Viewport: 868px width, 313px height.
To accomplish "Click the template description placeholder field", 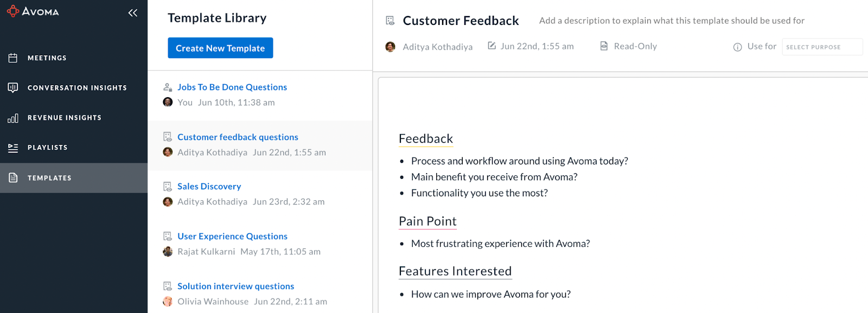I will pyautogui.click(x=672, y=21).
